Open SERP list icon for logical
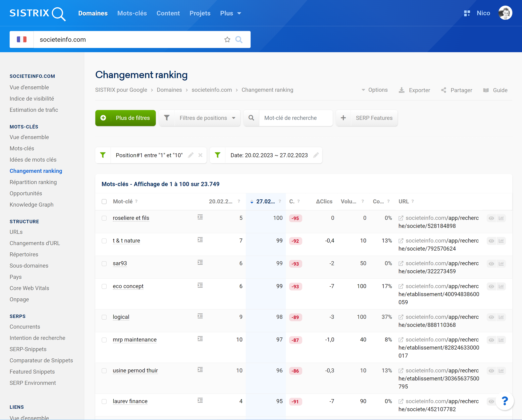522x420 pixels. point(200,316)
